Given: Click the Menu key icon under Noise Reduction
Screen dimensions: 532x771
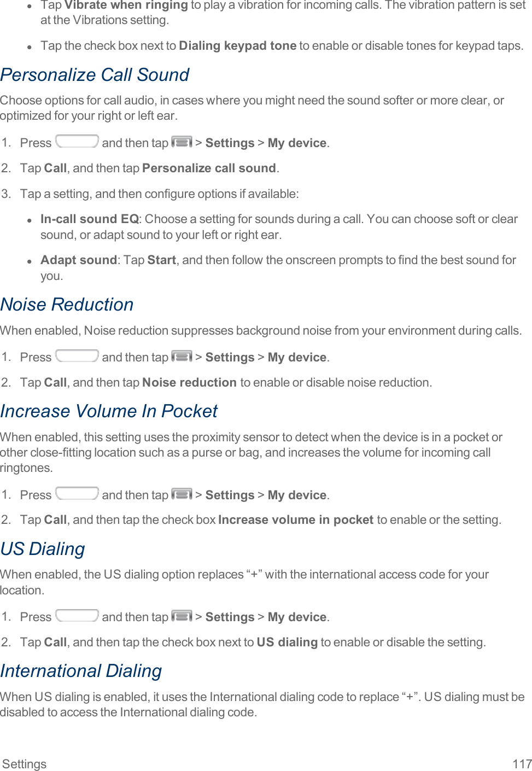Looking at the screenshot, I should [182, 357].
